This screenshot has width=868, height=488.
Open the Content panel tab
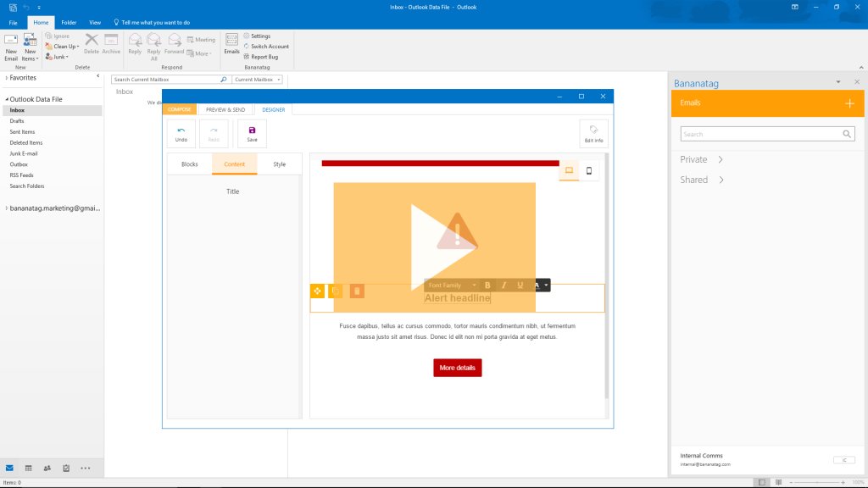tap(234, 164)
